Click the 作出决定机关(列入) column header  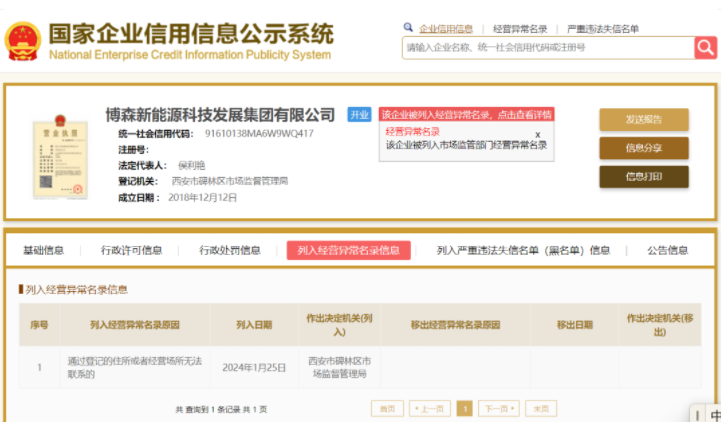click(339, 325)
